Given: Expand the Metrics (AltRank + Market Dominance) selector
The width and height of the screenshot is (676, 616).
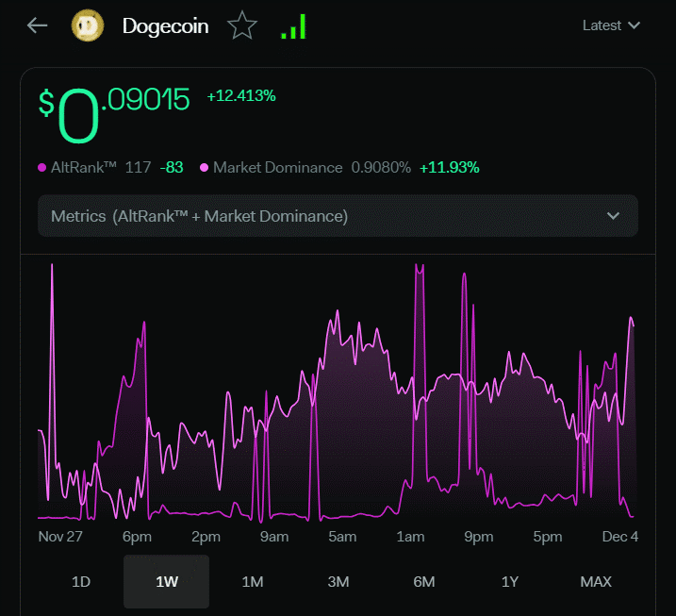Looking at the screenshot, I should (338, 216).
